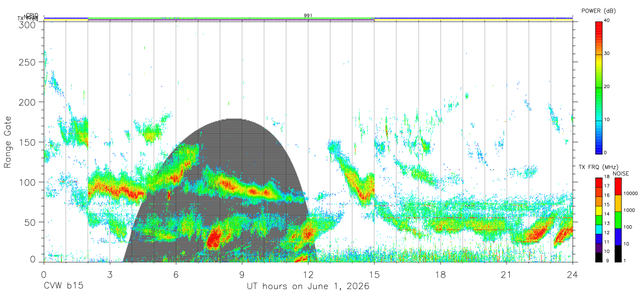Click the '50' range gate tick label

click(29, 222)
